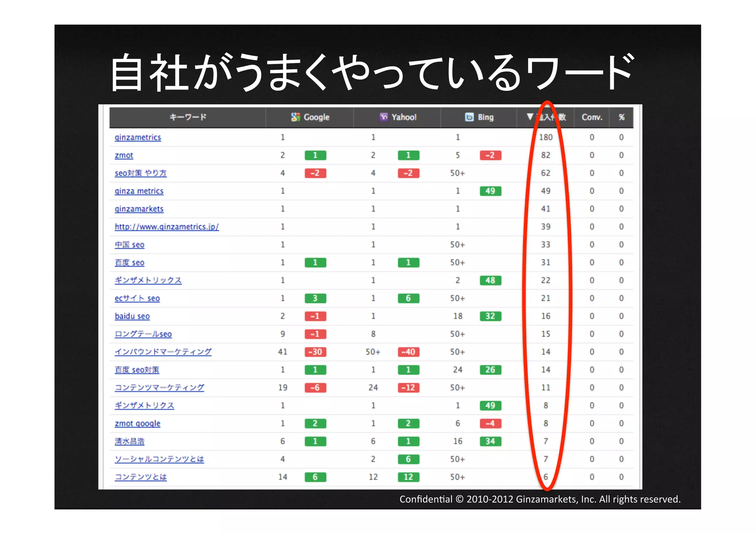Image resolution: width=756 pixels, height=534 pixels.
Task: Click the green 48 Bing badge for ギンザメトリックス
Action: click(490, 280)
